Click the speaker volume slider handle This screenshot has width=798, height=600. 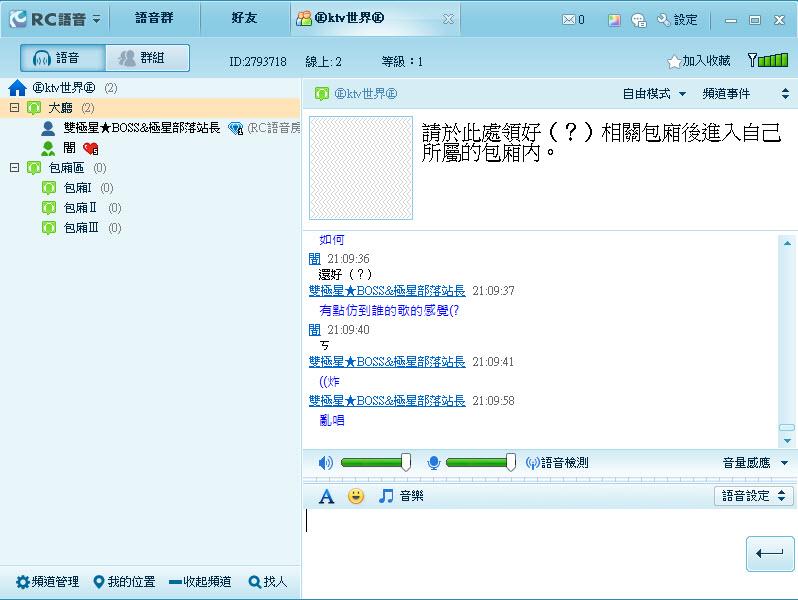tap(406, 462)
